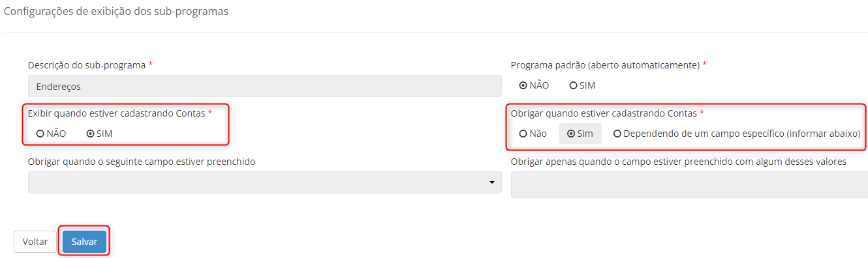The height and width of the screenshot is (258, 868).
Task: Go back with the Voltar button
Action: tap(35, 241)
